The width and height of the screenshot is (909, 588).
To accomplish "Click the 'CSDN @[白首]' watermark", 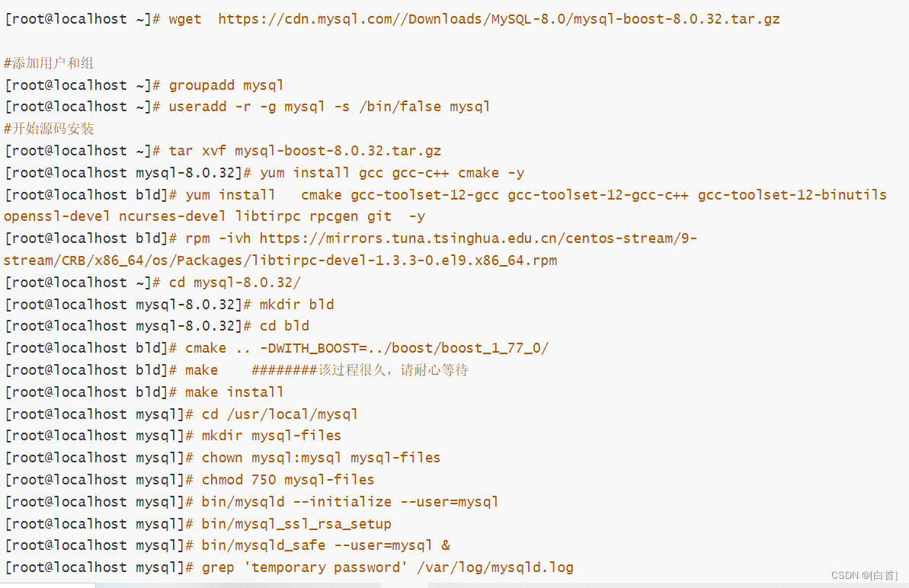I will click(864, 575).
